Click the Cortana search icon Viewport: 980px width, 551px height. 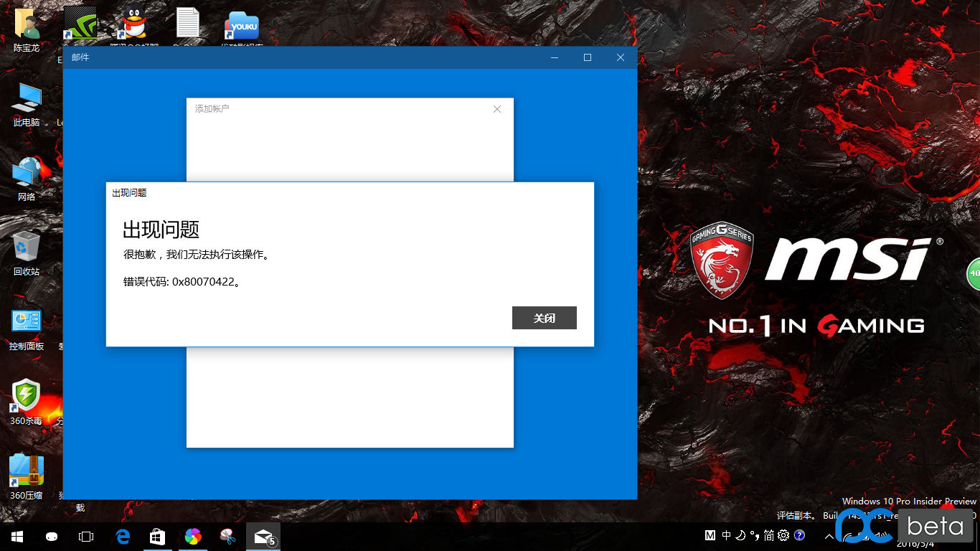(52, 536)
